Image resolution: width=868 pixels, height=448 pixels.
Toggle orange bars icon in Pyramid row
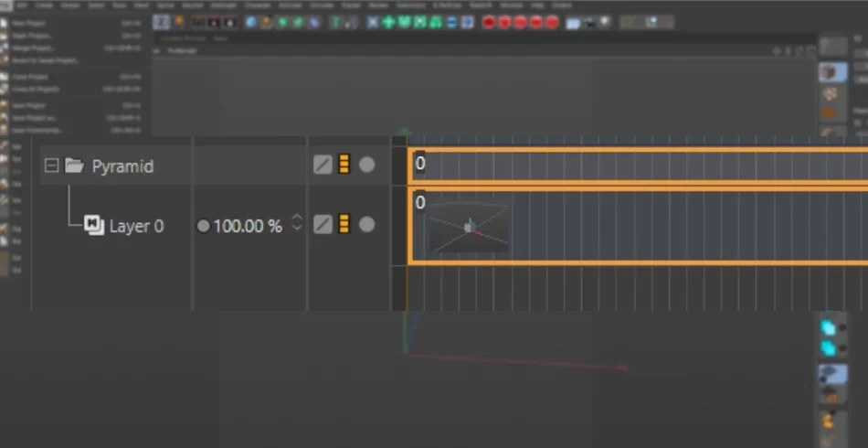tap(344, 165)
